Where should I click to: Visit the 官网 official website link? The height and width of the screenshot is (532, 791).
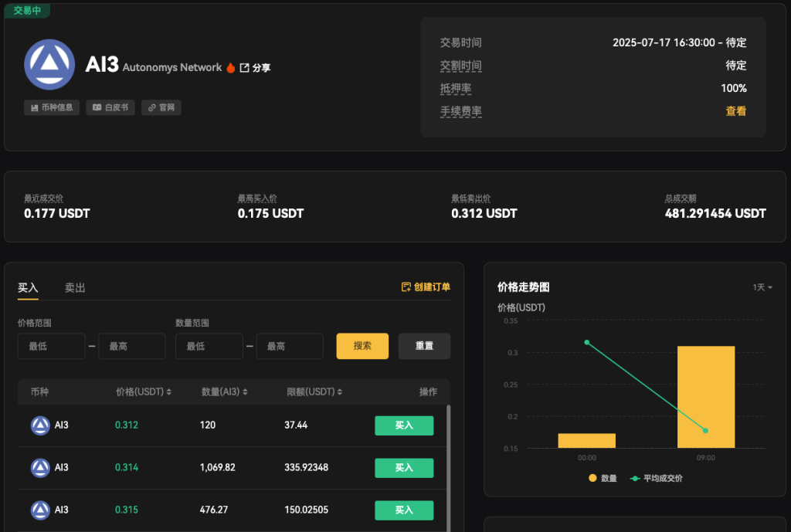(x=161, y=107)
